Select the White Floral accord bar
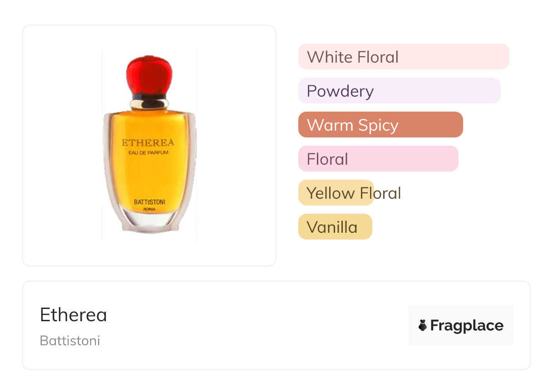This screenshot has height=392, width=553. click(403, 57)
